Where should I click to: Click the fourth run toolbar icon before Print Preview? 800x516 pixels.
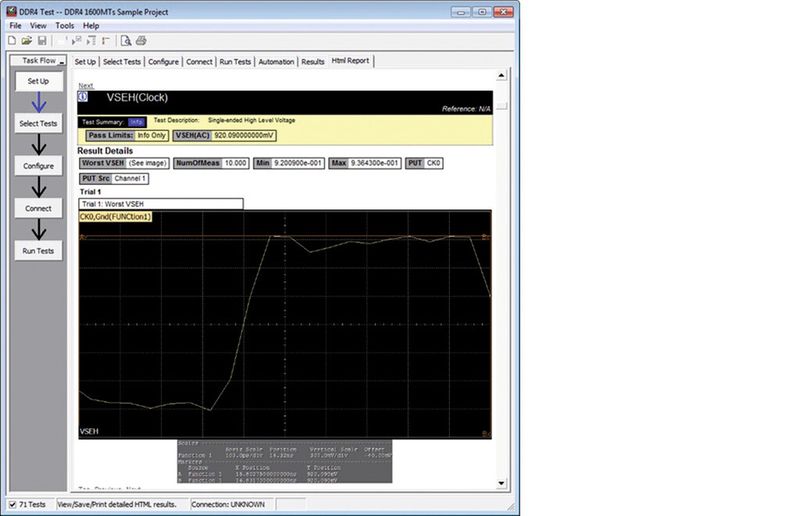(106, 41)
